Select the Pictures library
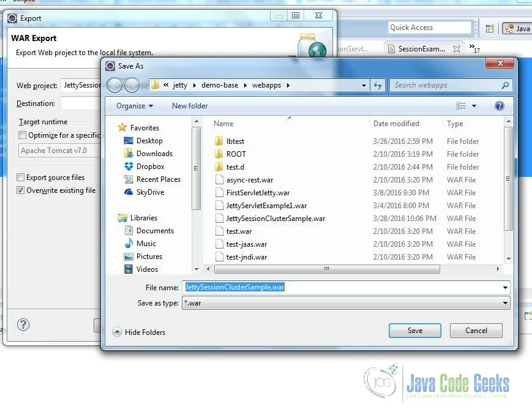This screenshot has height=409, width=532. point(149,257)
